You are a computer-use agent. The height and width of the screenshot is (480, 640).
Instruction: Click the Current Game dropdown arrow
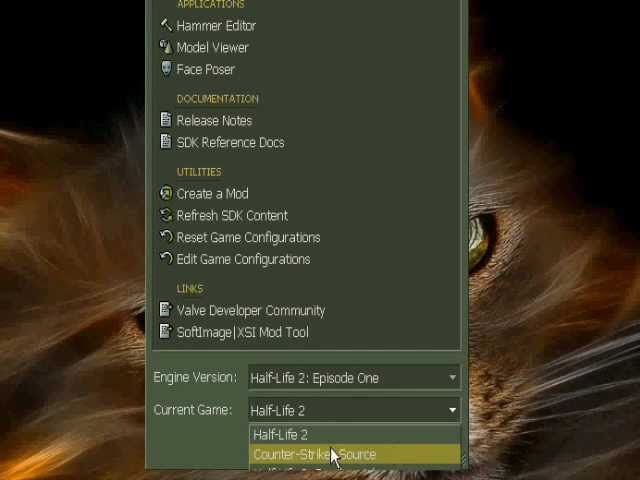coord(452,410)
